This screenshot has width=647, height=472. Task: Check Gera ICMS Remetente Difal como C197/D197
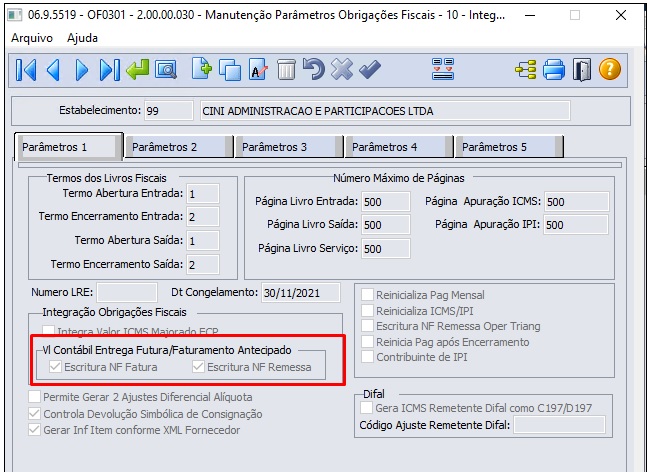coord(366,408)
